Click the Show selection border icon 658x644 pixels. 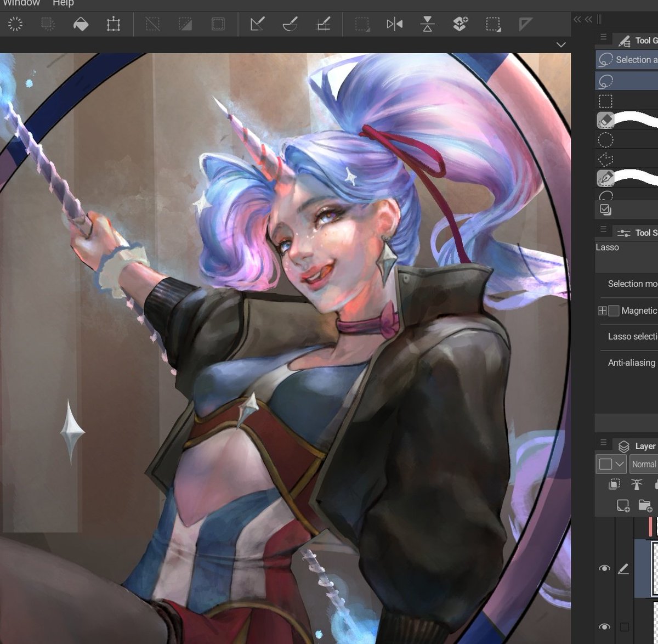[x=218, y=24]
